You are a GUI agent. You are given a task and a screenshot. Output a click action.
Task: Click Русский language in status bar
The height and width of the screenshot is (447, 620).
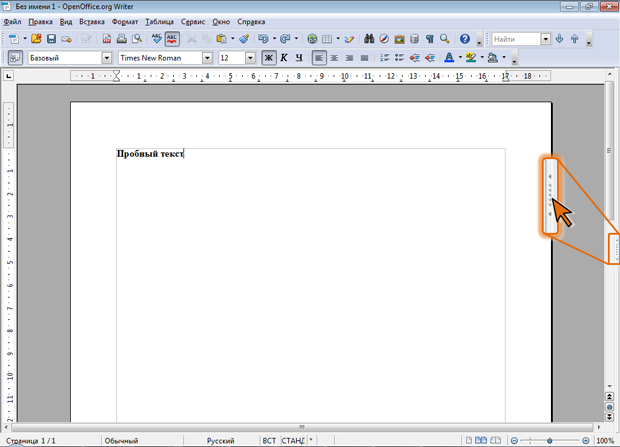[x=221, y=440]
